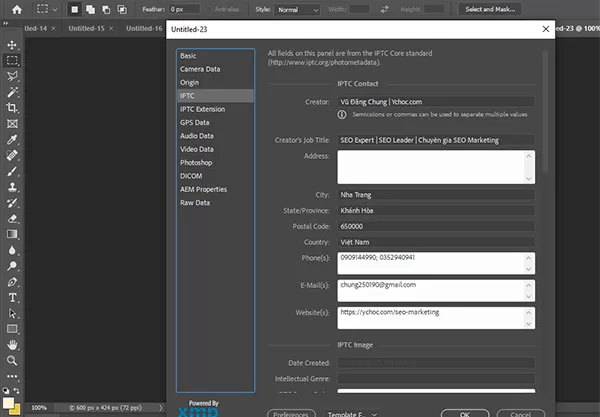Select the Dodge tool

[x=12, y=266]
